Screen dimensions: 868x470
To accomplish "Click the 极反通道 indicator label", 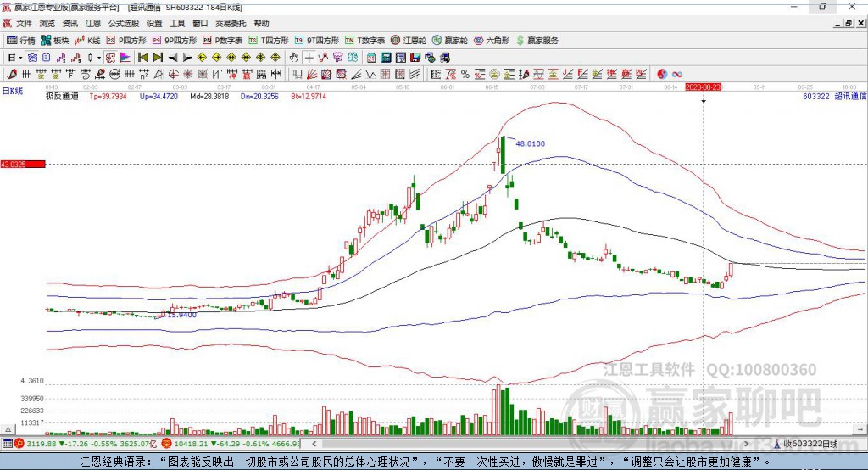I will [x=62, y=96].
